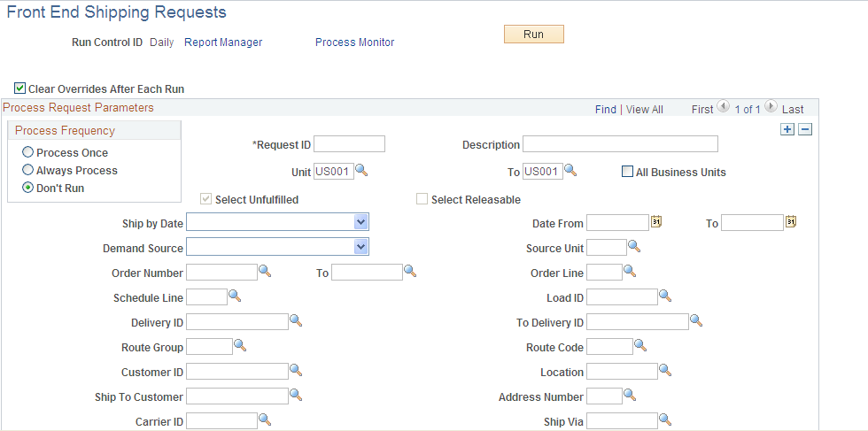Screen dimensions: 868x431
Task: Open lookup for Location
Action: point(665,370)
